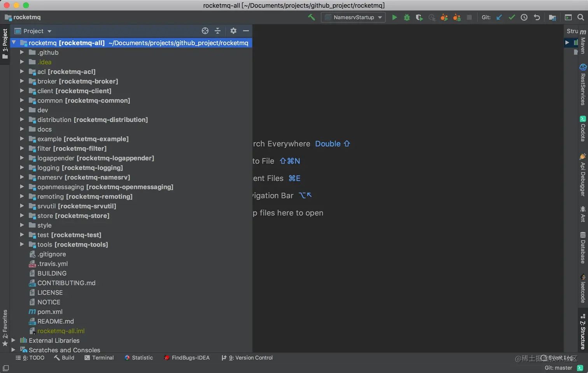Select the CONTRIBUTING.md file
Image resolution: width=588 pixels, height=373 pixels.
(66, 283)
